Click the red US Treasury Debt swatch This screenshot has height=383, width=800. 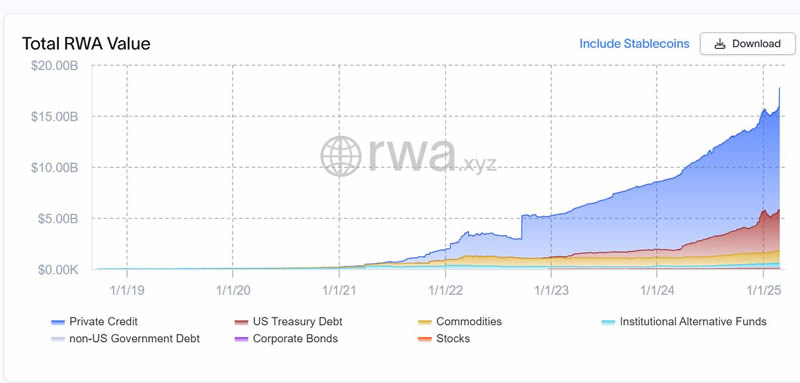241,322
